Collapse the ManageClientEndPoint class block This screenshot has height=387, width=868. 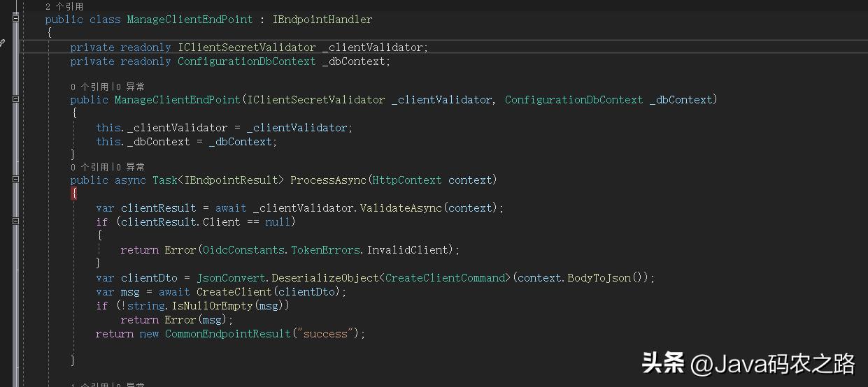(15, 19)
